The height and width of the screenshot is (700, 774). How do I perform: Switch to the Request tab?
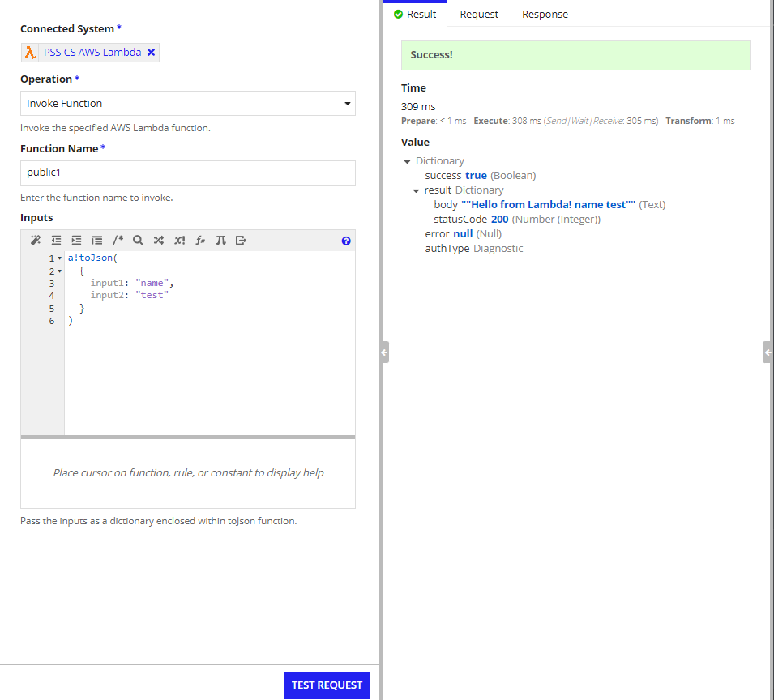pos(479,15)
